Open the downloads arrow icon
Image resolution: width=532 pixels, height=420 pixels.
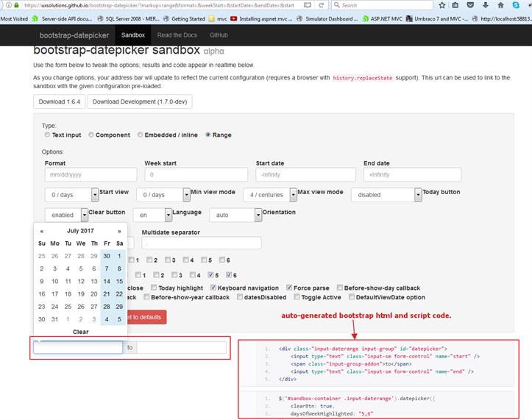click(x=485, y=5)
